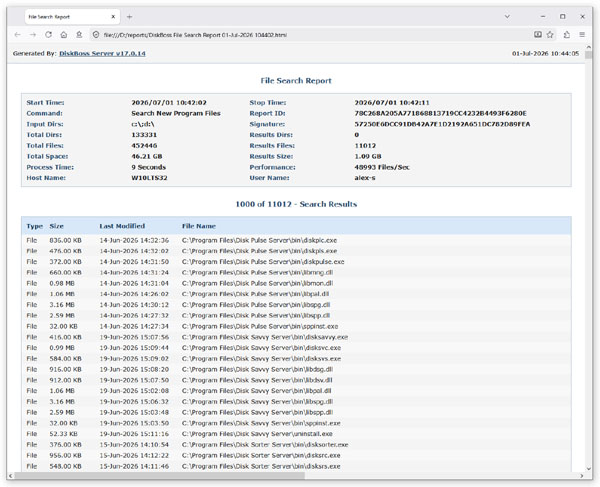Image resolution: width=600 pixels, height=487 pixels.
Task: Click the Search New Program Files command value
Action: [x=176, y=113]
